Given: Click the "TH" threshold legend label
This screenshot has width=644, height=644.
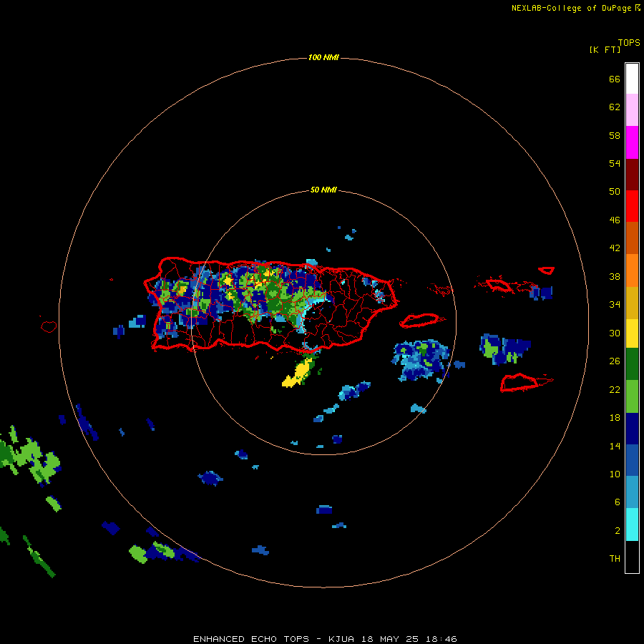Looking at the screenshot, I should [x=615, y=558].
